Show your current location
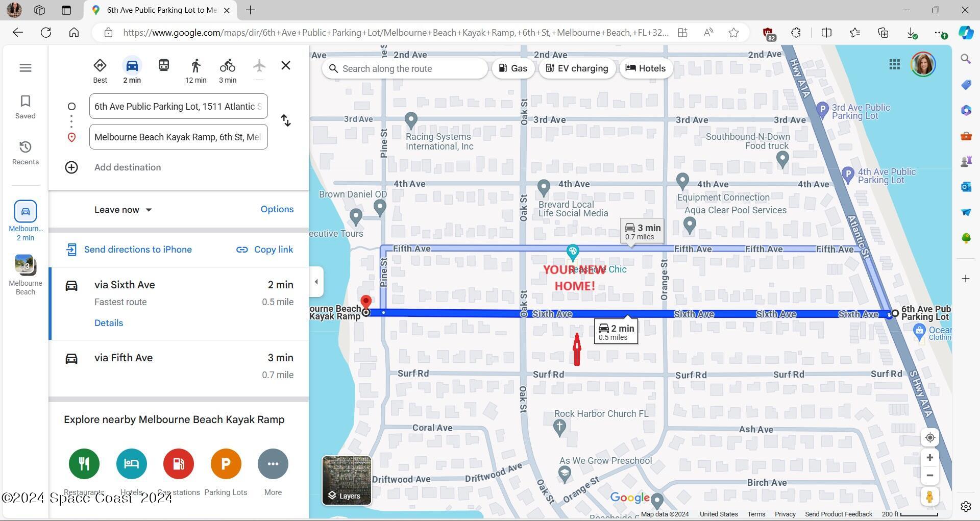The image size is (980, 521). click(x=930, y=438)
